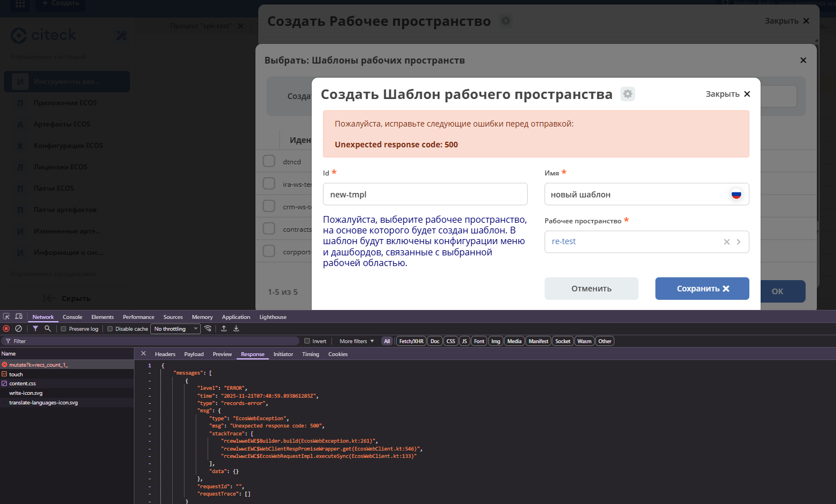Stop recording network log
The height and width of the screenshot is (504, 836).
(6, 328)
